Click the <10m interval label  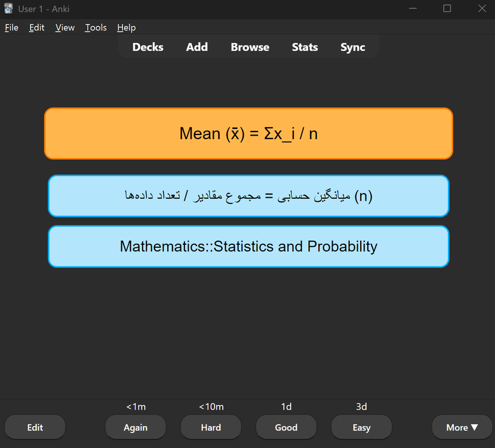click(x=211, y=407)
